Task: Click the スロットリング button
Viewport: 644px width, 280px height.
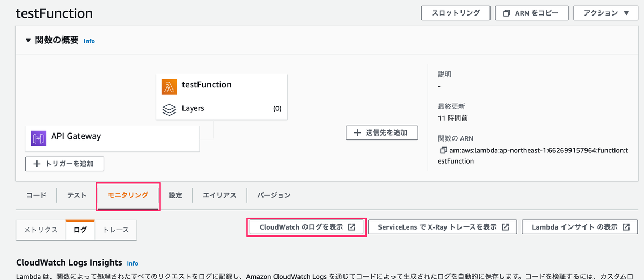Action: pyautogui.click(x=456, y=13)
